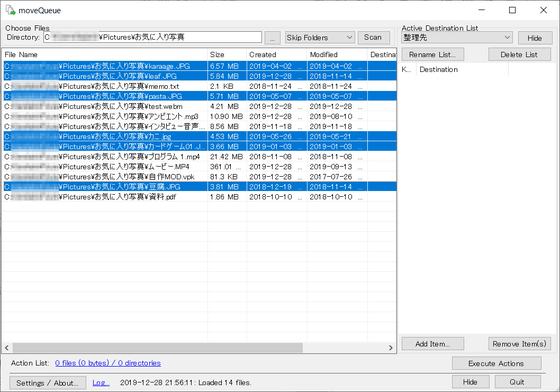Select the ムービー.MP4 file row
This screenshot has width=560, height=392.
(200, 167)
